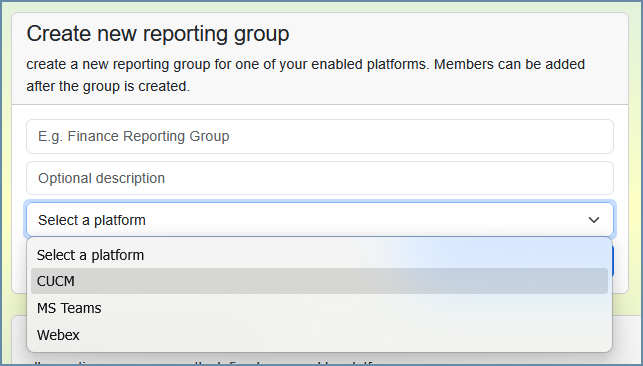Viewport: 643px width, 366px height.
Task: Click the 'Select a platform' combo box text
Action: pos(92,220)
